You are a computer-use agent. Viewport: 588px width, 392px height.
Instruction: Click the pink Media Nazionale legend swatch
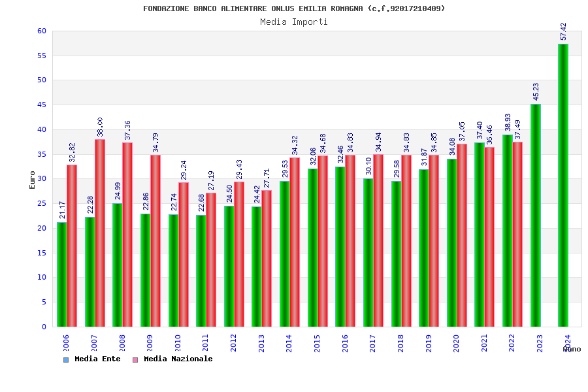coord(135,360)
